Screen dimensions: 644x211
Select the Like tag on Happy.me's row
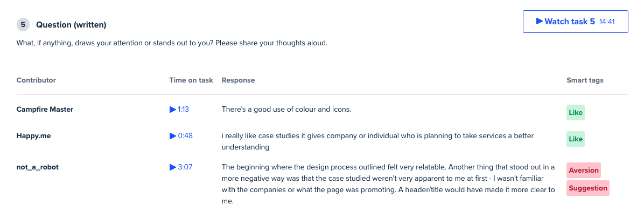576,139
